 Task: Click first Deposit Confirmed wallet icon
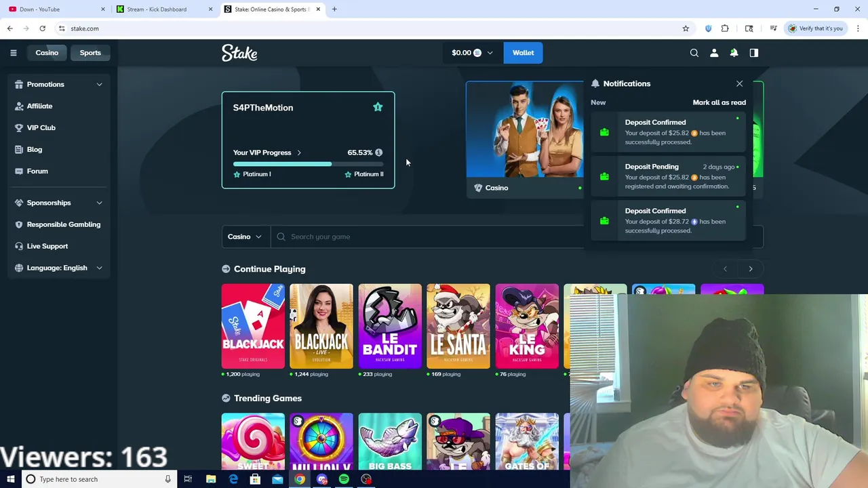click(604, 132)
